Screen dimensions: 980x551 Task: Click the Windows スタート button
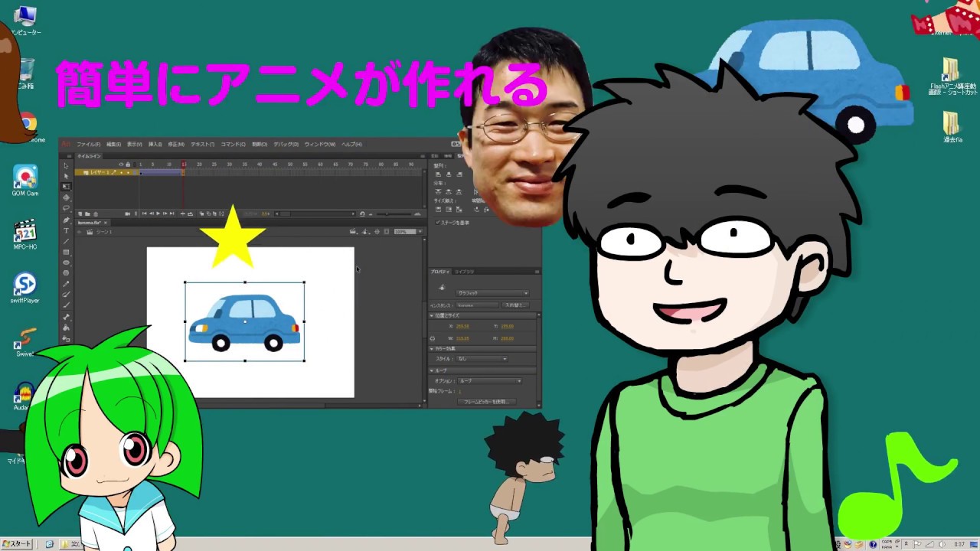pyautogui.click(x=17, y=544)
